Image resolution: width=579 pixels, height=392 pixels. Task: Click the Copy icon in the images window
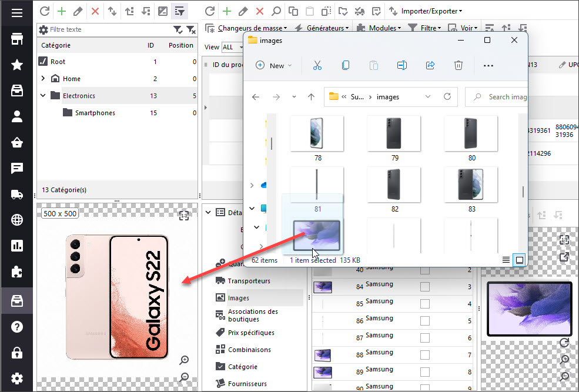coord(346,65)
